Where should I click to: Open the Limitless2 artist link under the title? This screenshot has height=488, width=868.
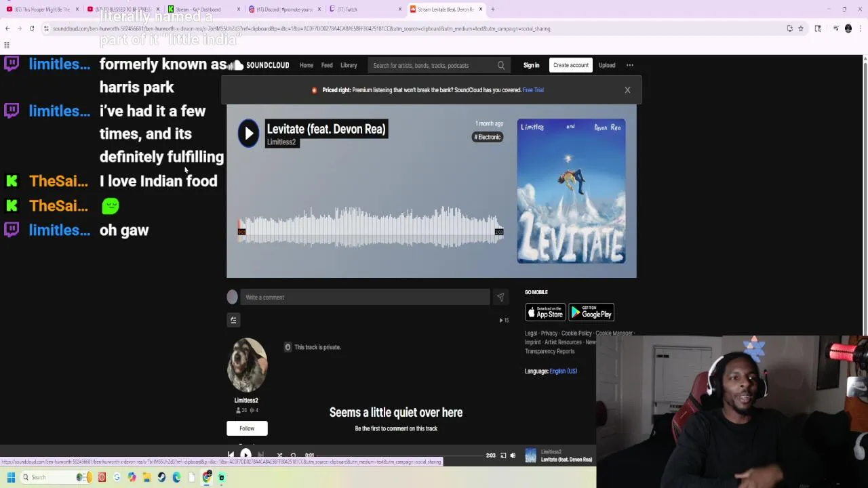pyautogui.click(x=281, y=142)
